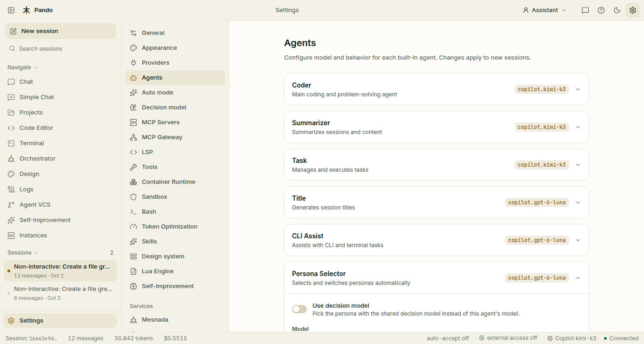The height and width of the screenshot is (344, 644).
Task: Click auto-accept off in status bar
Action: (448, 338)
